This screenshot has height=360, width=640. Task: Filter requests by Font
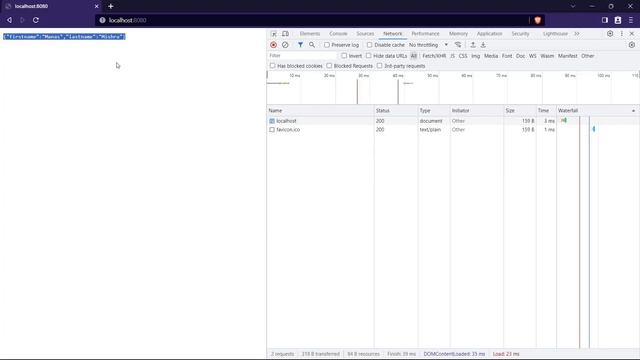[x=507, y=56]
